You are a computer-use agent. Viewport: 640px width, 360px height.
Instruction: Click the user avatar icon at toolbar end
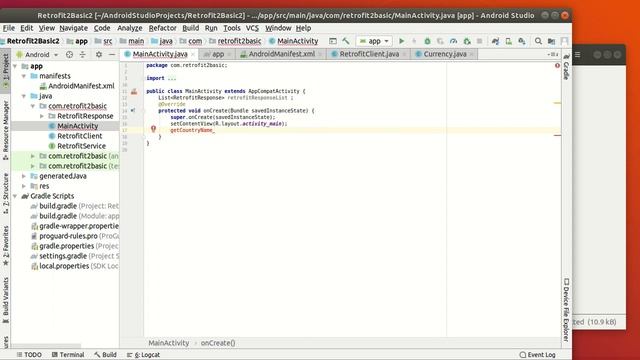click(564, 41)
